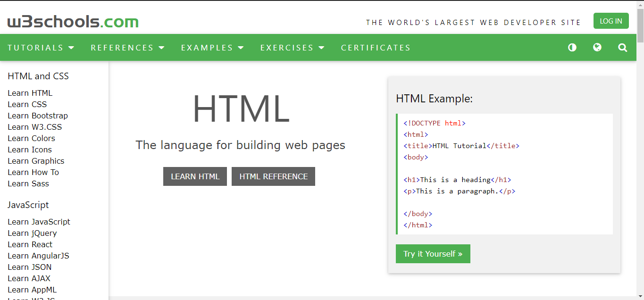Click the 'HTML and CSS' sidebar heading
Image resolution: width=644 pixels, height=300 pixels.
click(x=38, y=76)
